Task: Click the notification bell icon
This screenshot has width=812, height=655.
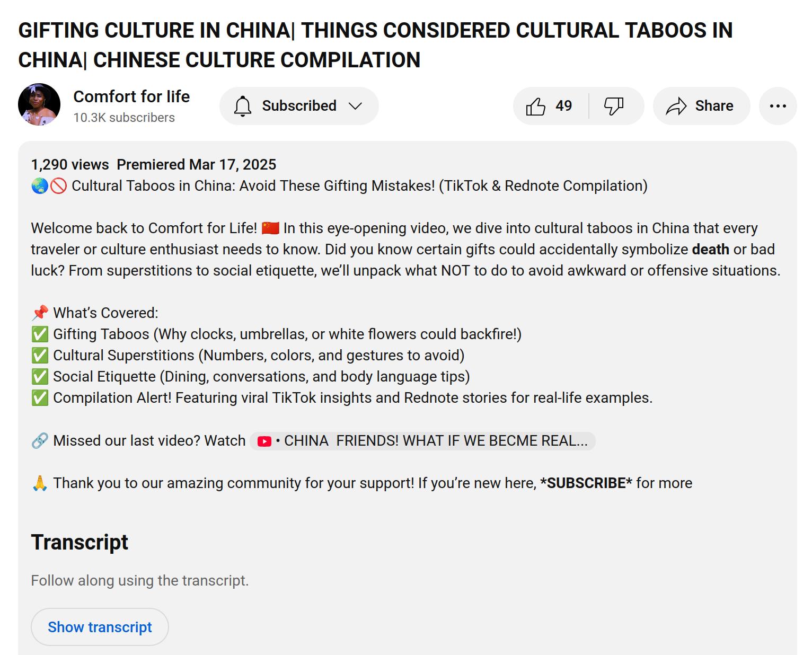Action: 243,106
